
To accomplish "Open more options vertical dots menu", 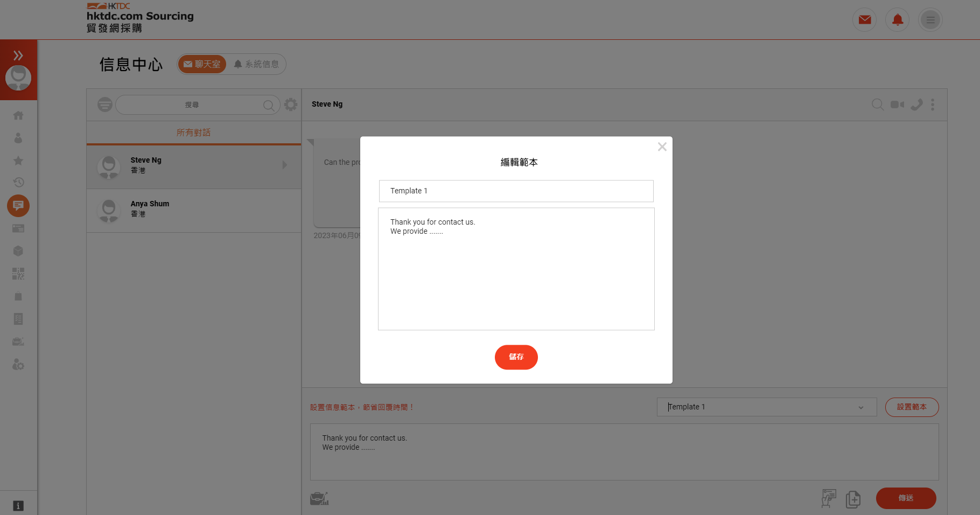I will [x=933, y=105].
